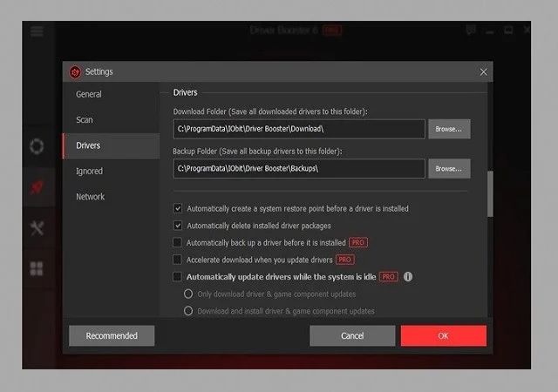Click the Driver Booster 6 title text
Viewport: 558px width, 392px height.
283,30
